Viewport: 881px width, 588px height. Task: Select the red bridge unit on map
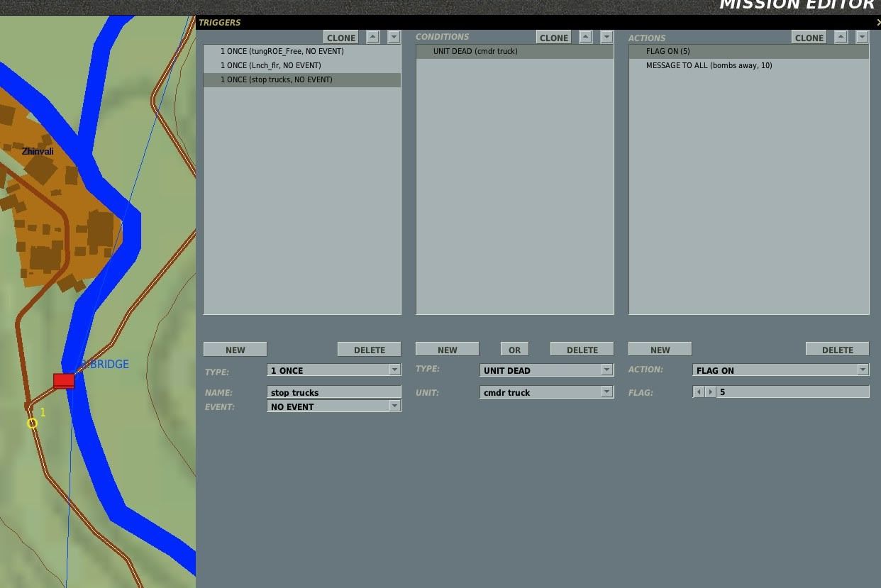[x=64, y=381]
